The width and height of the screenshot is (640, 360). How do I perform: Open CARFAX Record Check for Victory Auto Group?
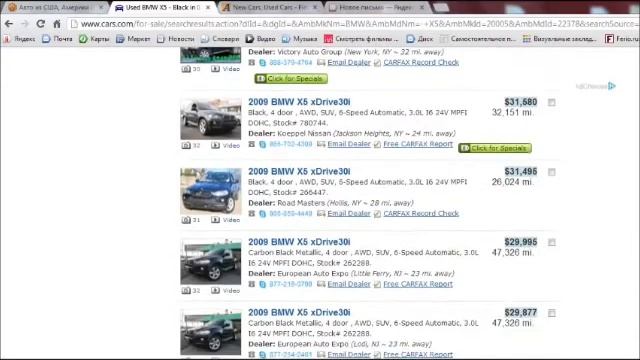point(421,62)
